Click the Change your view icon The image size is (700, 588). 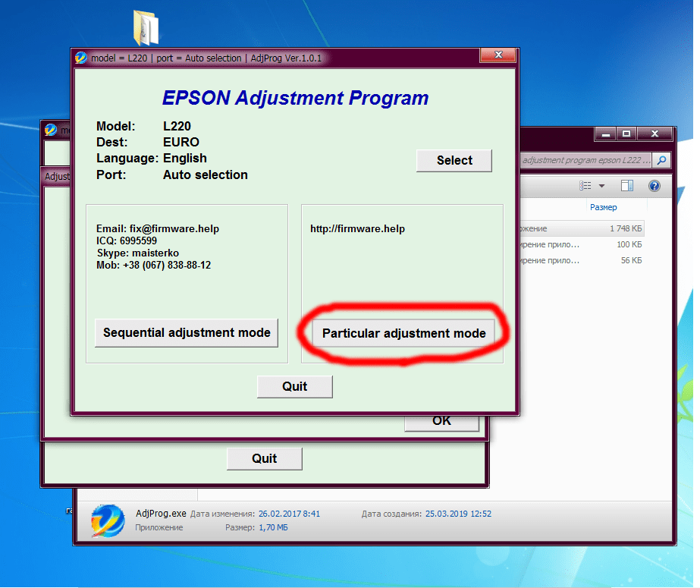pyautogui.click(x=584, y=185)
